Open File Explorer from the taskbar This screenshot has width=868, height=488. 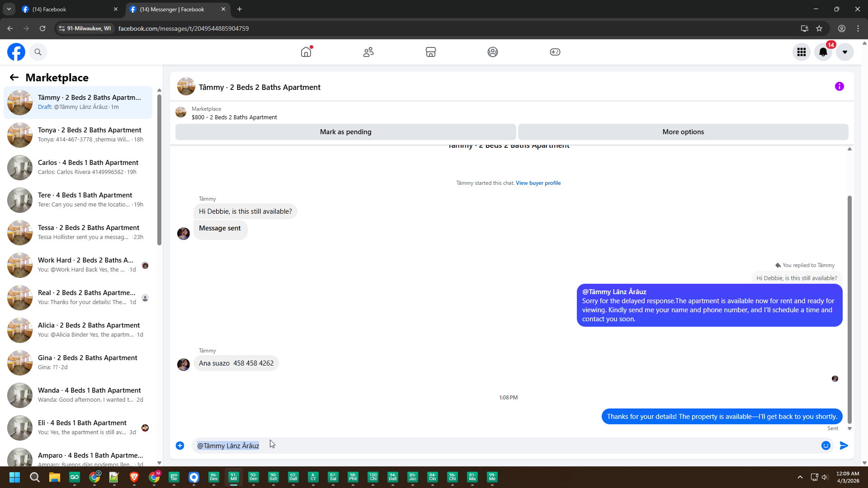[x=55, y=477]
